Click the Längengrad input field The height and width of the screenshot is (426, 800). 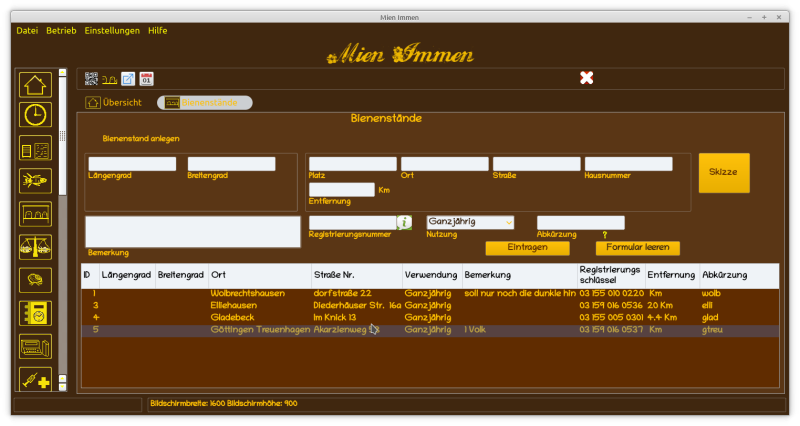coord(132,164)
